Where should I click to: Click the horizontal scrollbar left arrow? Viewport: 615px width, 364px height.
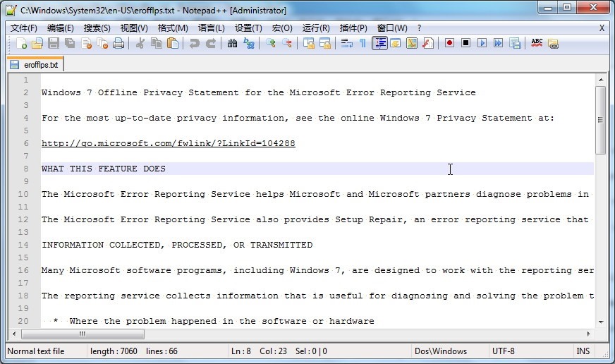click(14, 334)
